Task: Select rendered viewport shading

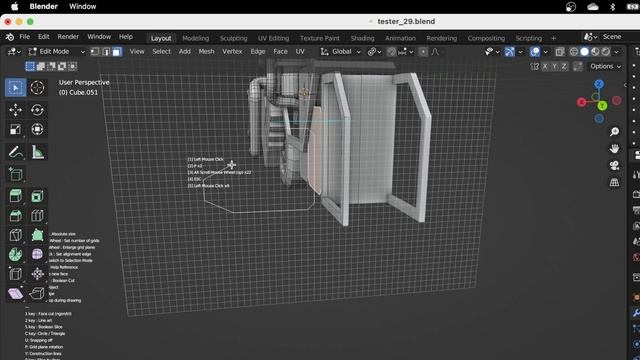Action: tap(606, 52)
